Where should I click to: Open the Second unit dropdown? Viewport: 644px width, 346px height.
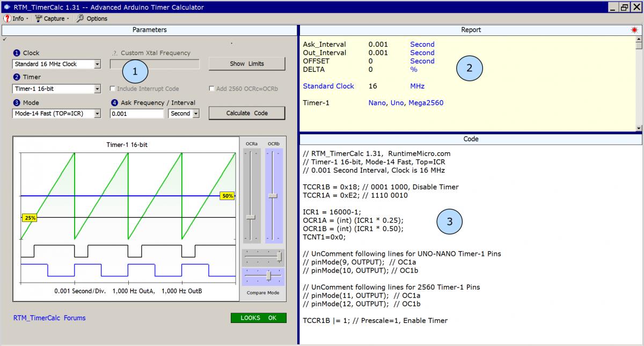click(195, 114)
